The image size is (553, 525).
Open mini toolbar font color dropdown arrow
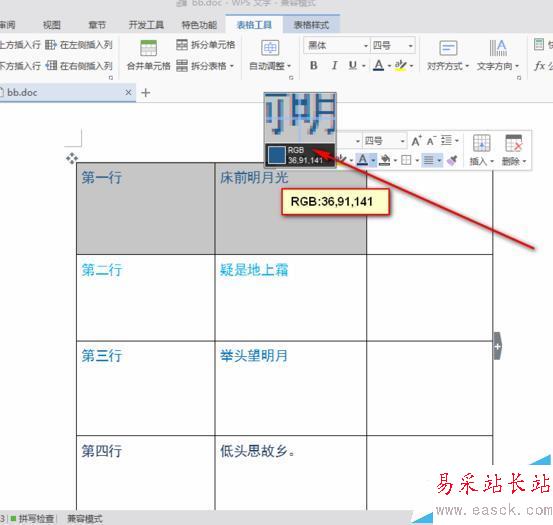pyautogui.click(x=373, y=161)
